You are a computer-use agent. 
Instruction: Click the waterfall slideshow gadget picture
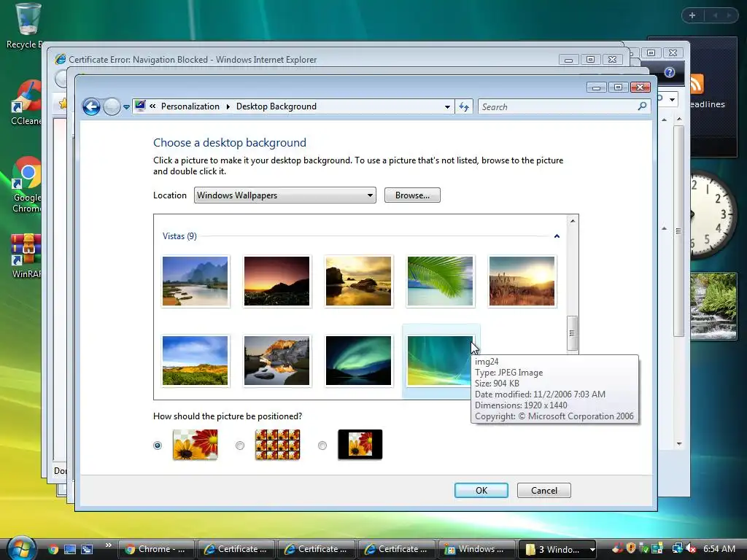[x=713, y=306]
